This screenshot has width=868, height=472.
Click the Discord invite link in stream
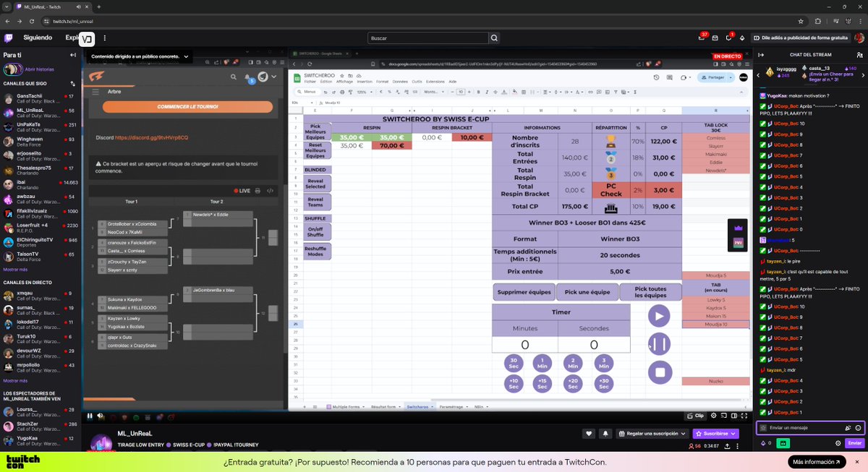(x=152, y=137)
